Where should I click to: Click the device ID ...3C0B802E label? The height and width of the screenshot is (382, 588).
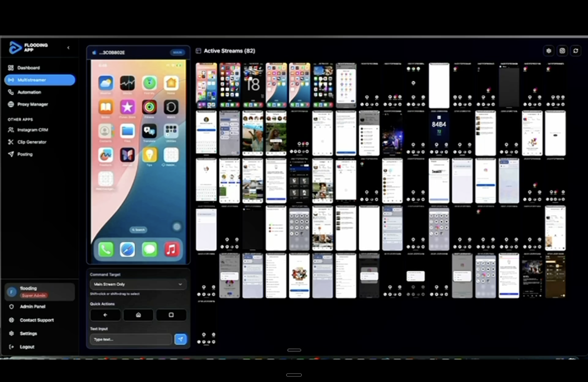112,52
